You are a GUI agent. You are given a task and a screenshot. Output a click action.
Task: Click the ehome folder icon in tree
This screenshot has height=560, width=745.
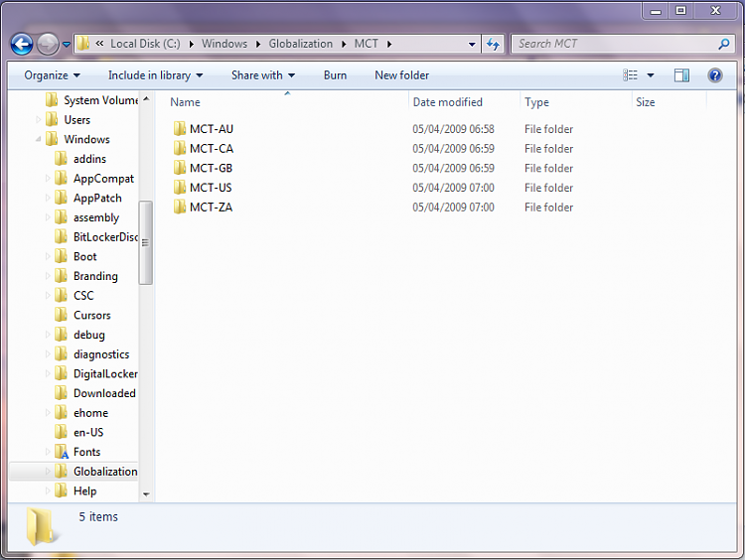tap(61, 411)
